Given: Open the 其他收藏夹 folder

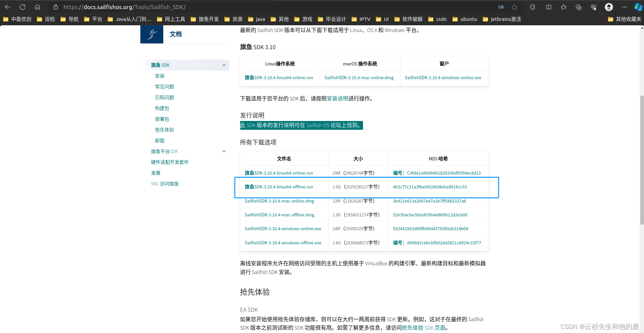Looking at the screenshot, I should click(624, 19).
